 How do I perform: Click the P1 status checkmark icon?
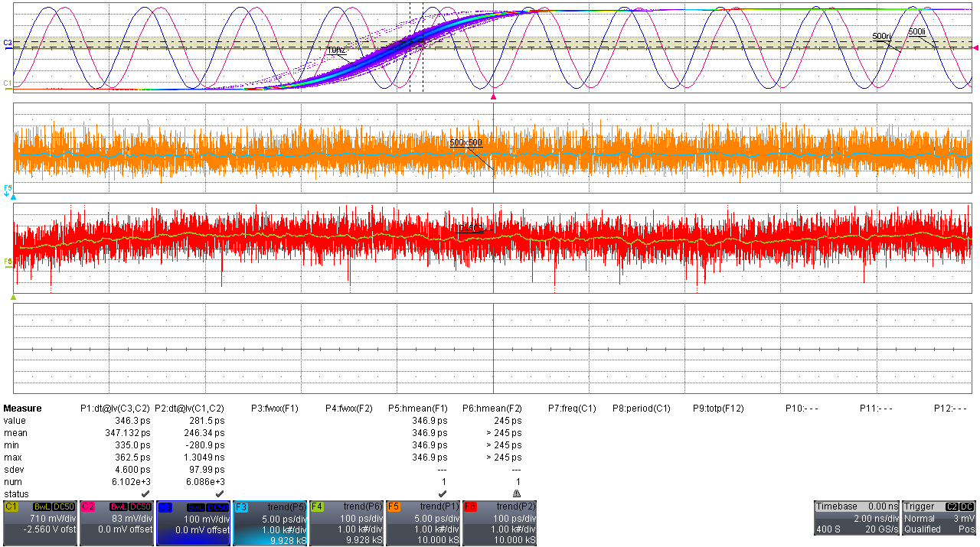coord(145,493)
